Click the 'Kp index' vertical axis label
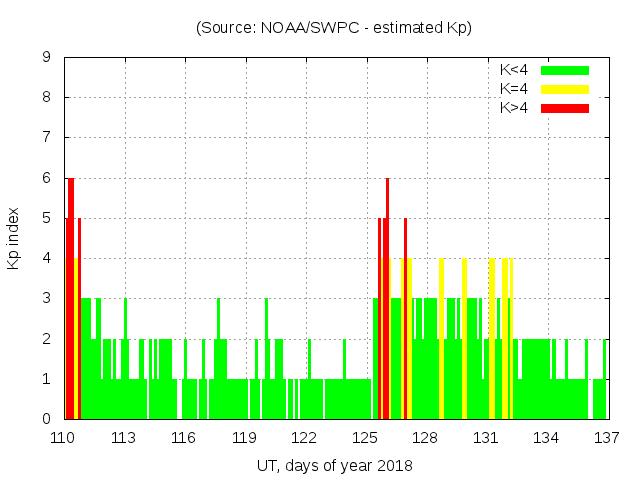 pyautogui.click(x=14, y=238)
